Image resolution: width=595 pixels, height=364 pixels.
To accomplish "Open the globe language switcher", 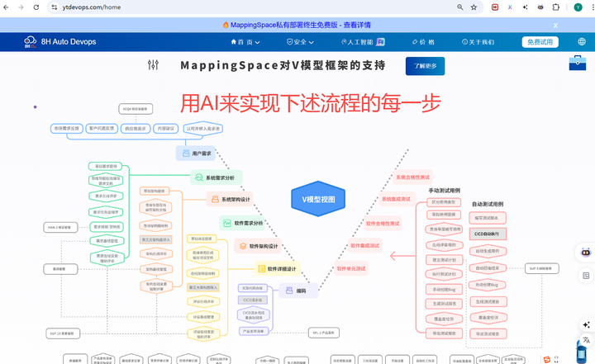I will pos(582,42).
